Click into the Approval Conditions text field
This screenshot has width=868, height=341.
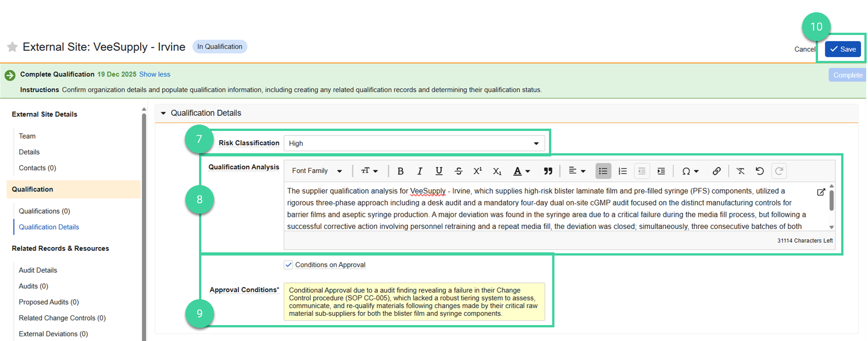point(414,302)
